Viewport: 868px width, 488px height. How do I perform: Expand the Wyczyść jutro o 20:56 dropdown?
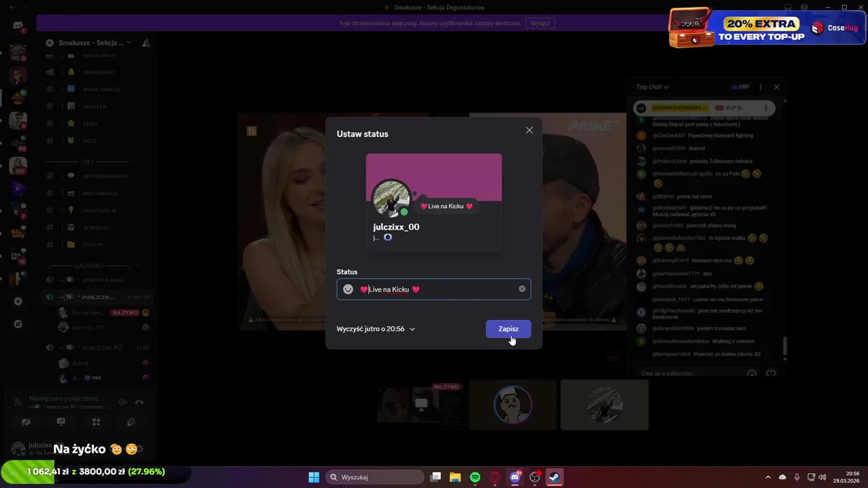376,329
